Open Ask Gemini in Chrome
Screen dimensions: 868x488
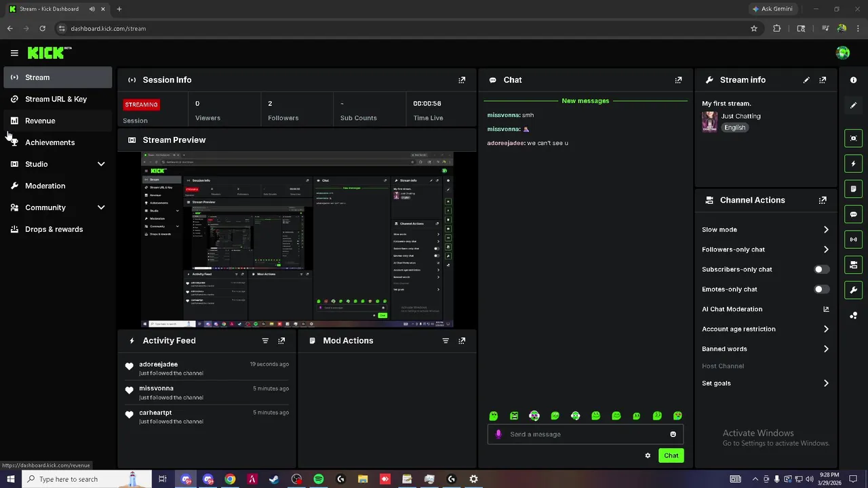[772, 9]
